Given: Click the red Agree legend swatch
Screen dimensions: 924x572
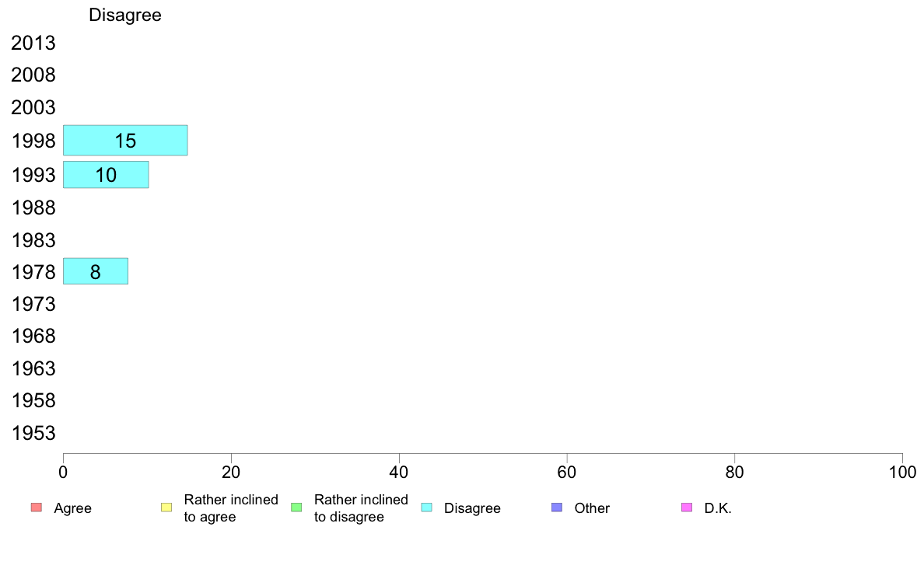Looking at the screenshot, I should 37,507.
